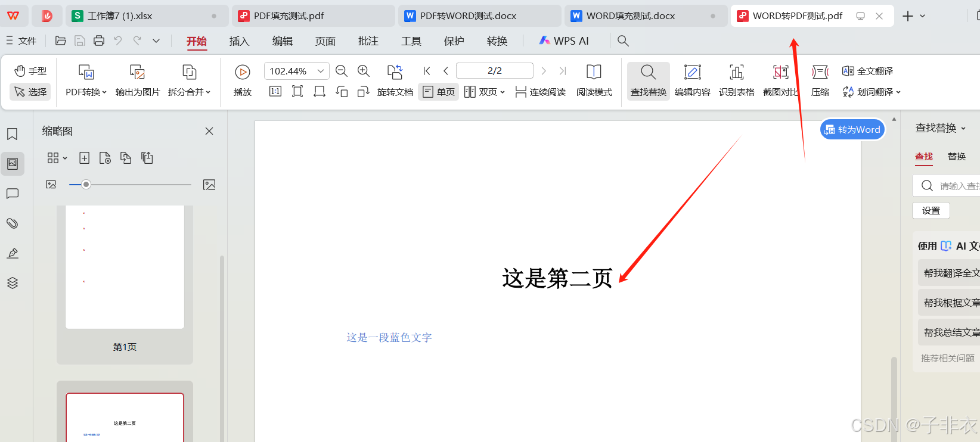Viewport: 980px width, 442px height.
Task: Click the actual size 1:1 icon
Action: 275,92
